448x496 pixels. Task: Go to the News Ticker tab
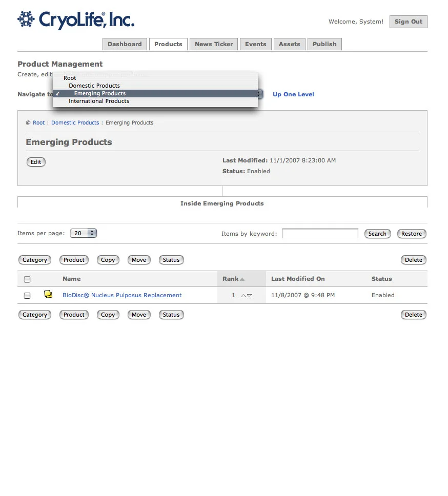click(x=214, y=44)
